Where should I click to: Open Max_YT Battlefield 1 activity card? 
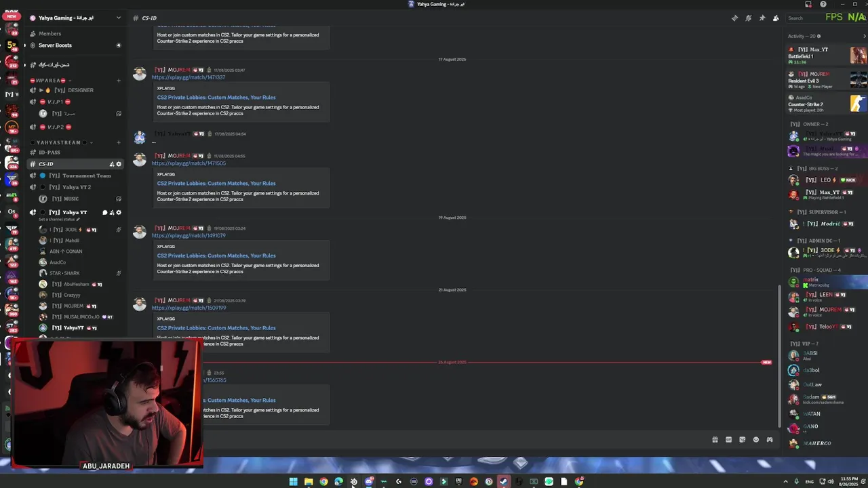point(827,56)
